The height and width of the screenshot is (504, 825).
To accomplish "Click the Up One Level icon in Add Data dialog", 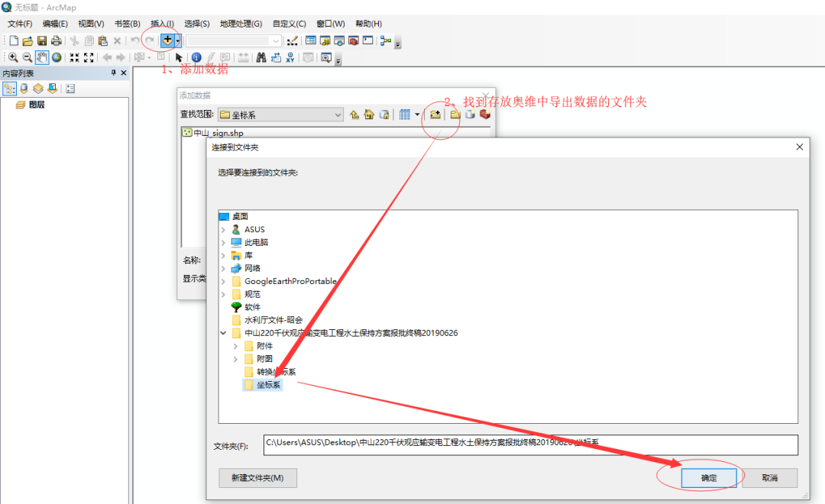I will (x=354, y=113).
